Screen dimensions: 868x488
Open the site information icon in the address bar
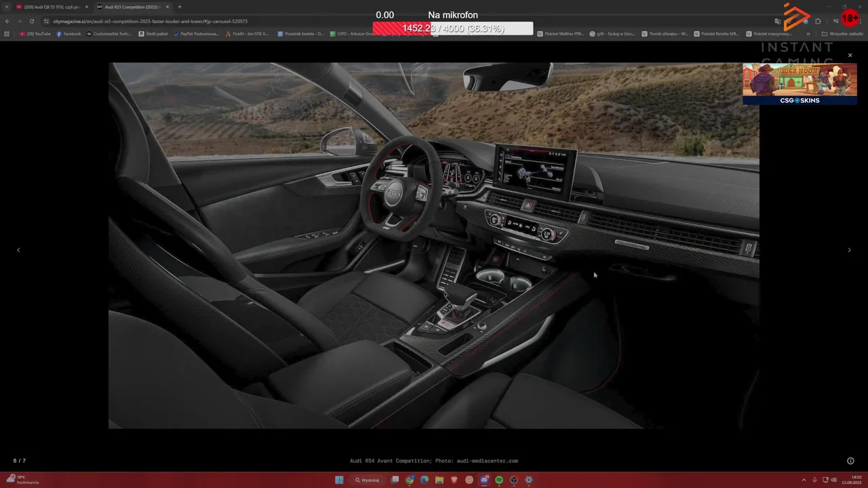click(x=47, y=21)
